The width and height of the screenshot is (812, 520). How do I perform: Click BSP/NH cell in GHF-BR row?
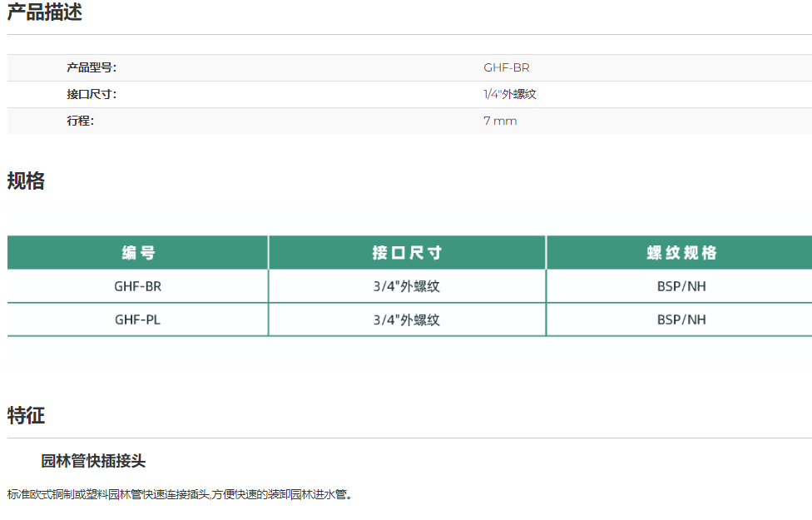[x=681, y=286]
